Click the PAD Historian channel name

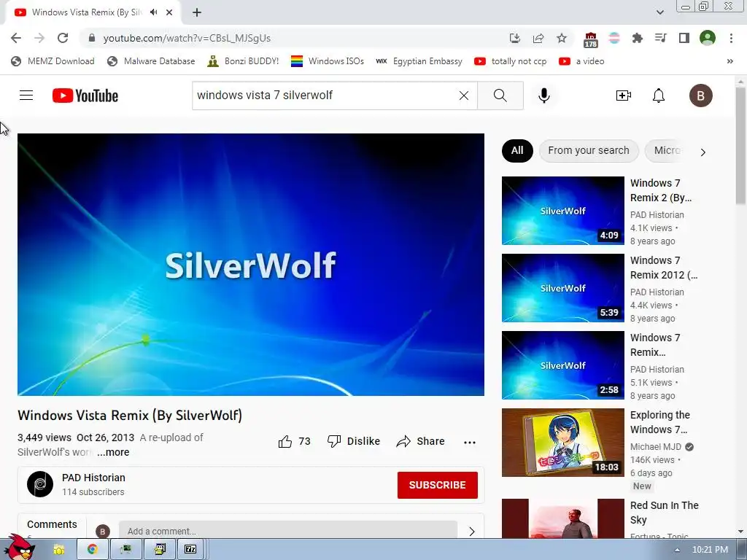[x=93, y=478]
